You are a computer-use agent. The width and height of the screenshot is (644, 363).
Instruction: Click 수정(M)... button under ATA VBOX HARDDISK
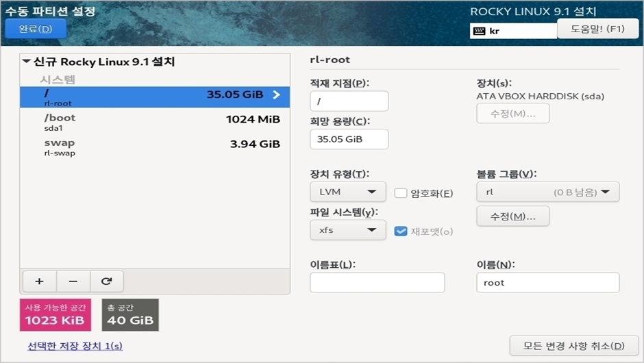513,114
